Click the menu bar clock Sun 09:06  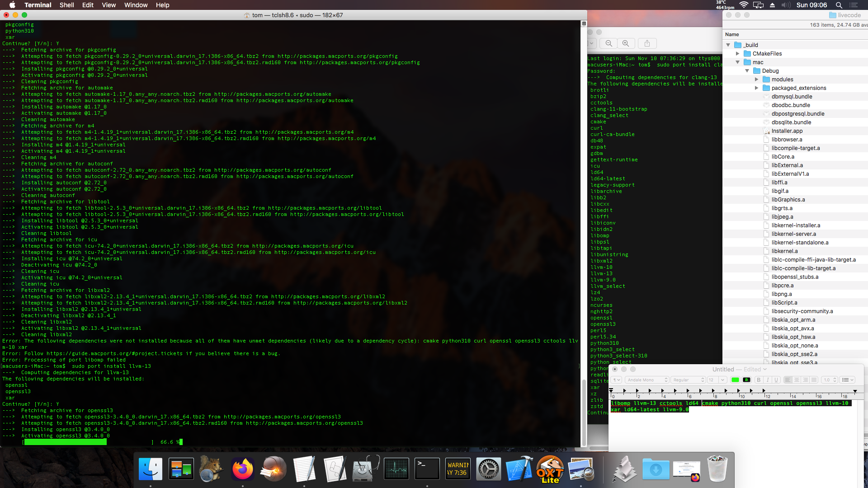click(811, 5)
